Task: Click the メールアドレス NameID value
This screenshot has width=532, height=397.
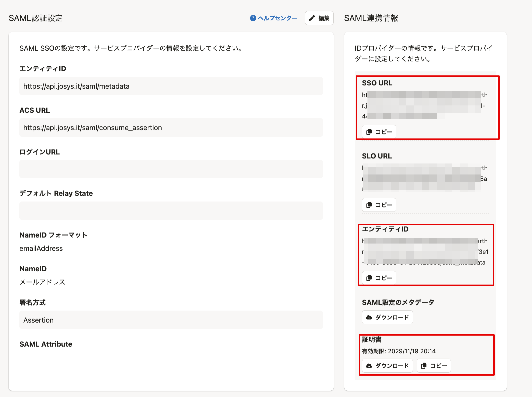Action: pyautogui.click(x=42, y=282)
